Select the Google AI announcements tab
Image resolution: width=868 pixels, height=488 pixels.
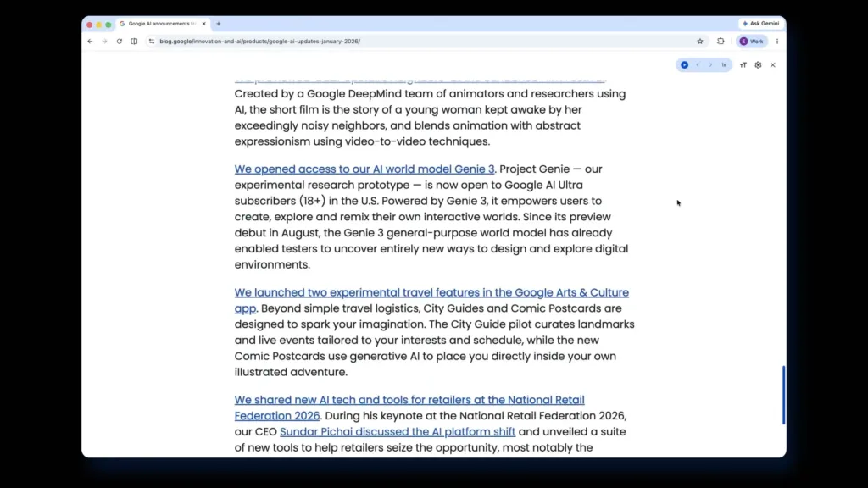click(x=161, y=24)
